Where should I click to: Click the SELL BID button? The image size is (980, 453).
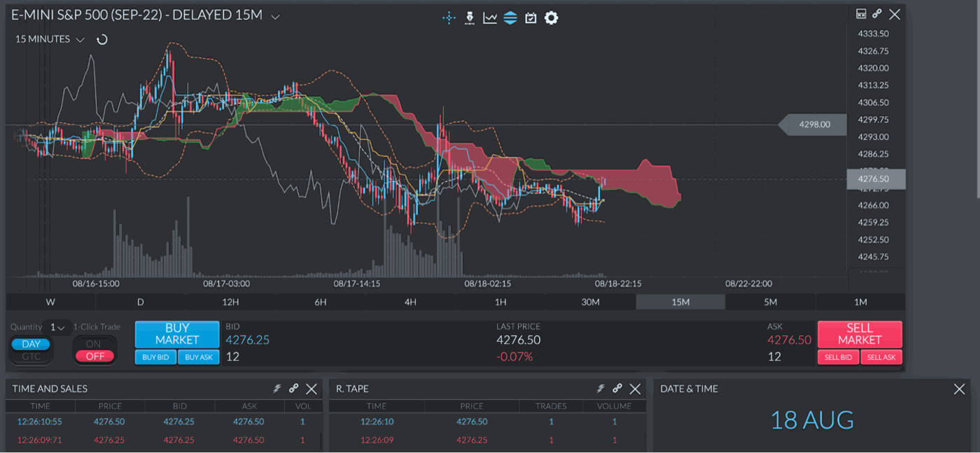tap(838, 357)
